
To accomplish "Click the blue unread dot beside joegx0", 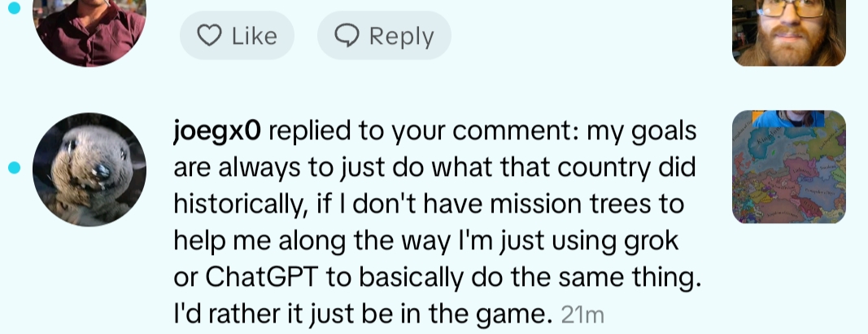I will (x=13, y=169).
